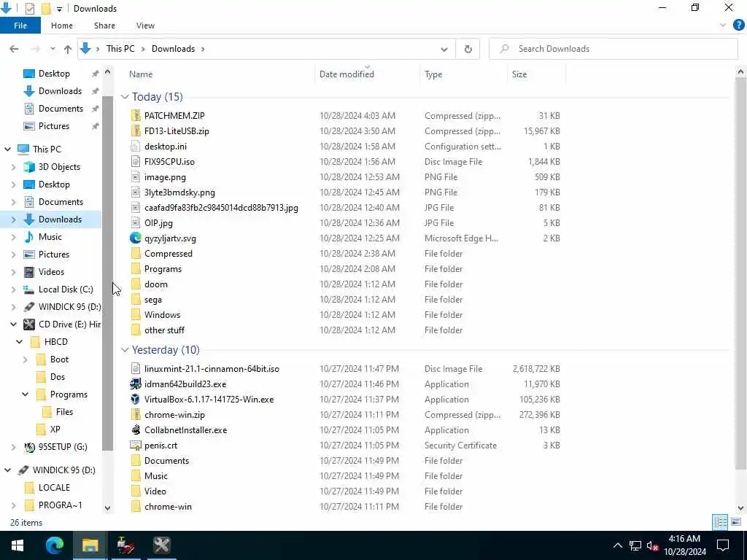Open Microsoft Edge from the taskbar
The image size is (747, 560).
[x=55, y=545]
